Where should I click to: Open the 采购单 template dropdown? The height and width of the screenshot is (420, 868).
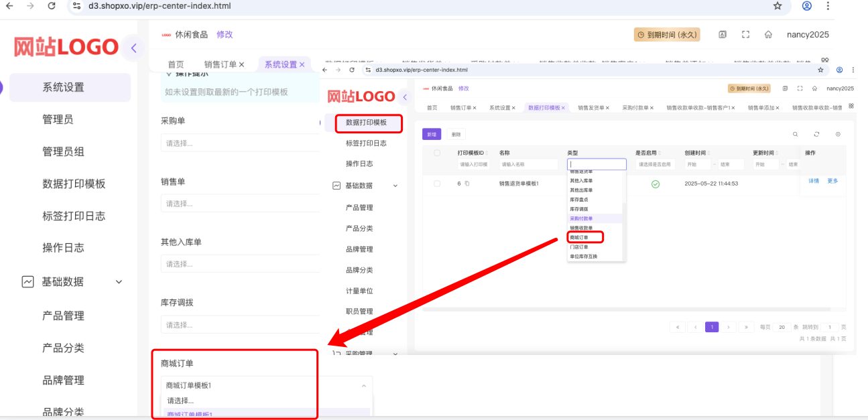(x=240, y=143)
